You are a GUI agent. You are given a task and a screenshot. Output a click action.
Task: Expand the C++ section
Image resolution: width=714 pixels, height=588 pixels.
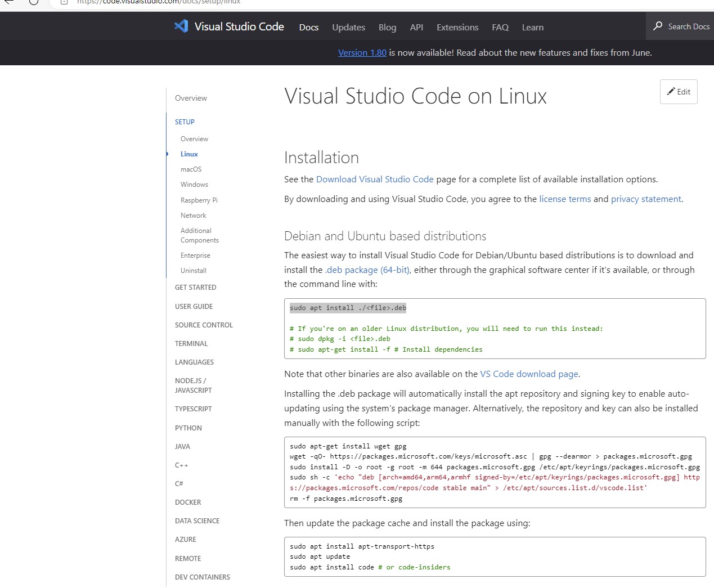click(181, 465)
